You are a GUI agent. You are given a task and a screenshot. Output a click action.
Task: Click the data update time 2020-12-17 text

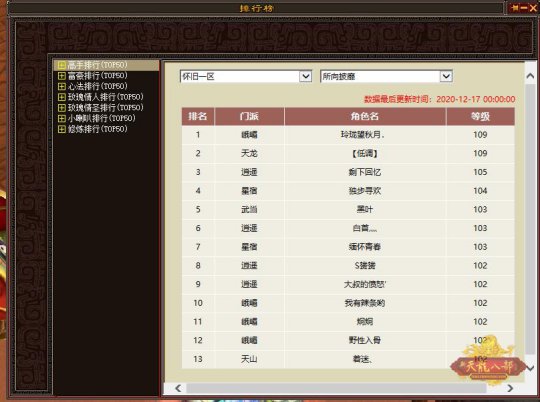[440, 100]
